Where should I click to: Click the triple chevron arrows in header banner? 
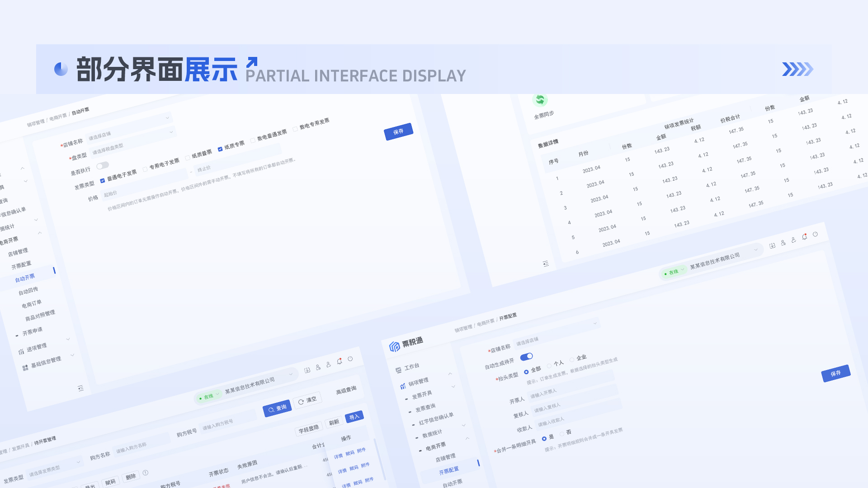pyautogui.click(x=797, y=69)
